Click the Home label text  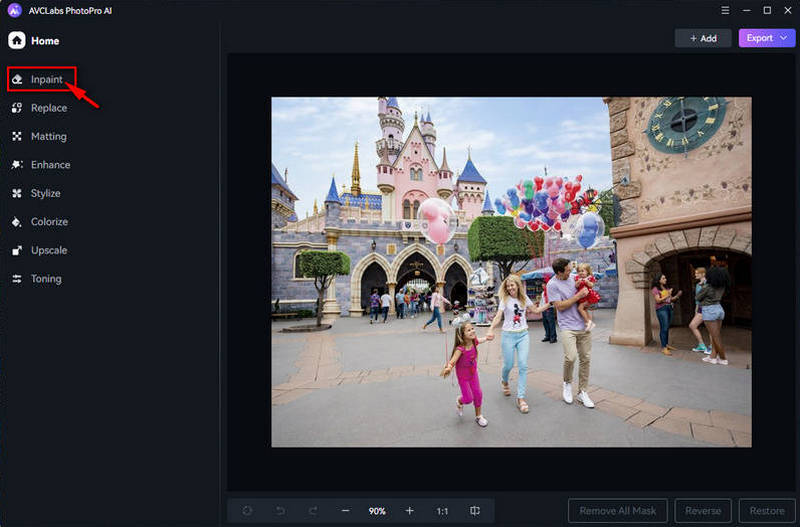[x=45, y=41]
